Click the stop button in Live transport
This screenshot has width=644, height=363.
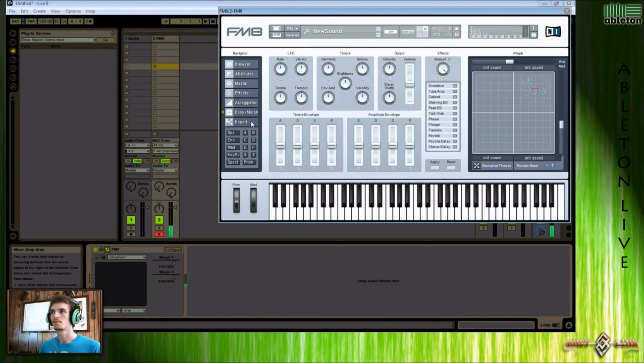point(212,21)
